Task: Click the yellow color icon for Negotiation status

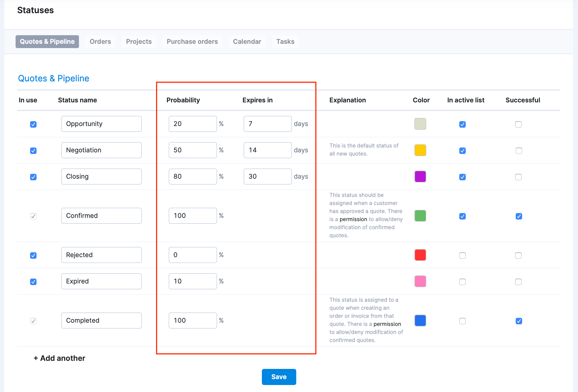Action: tap(420, 150)
